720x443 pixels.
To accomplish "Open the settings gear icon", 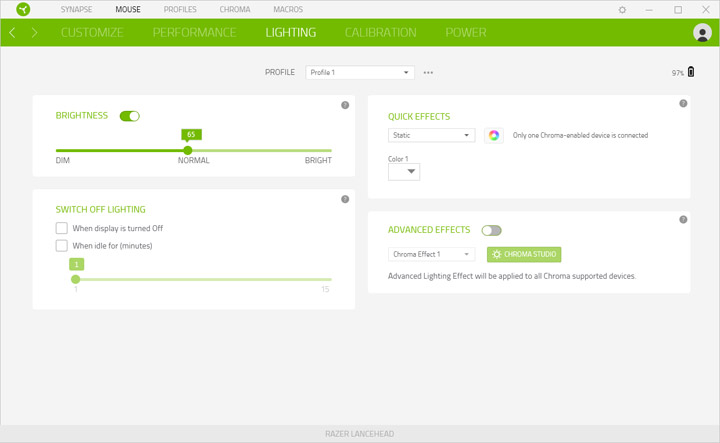I will [622, 10].
